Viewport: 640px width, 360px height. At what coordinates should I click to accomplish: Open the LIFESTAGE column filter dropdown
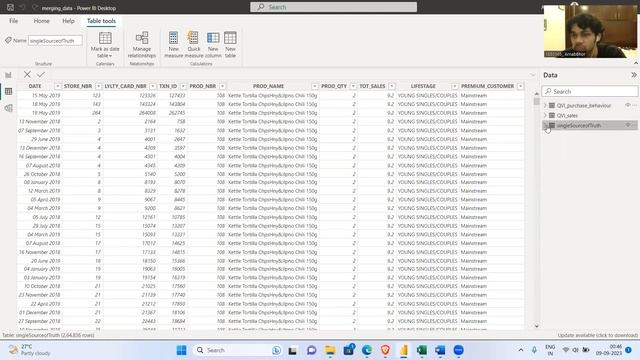click(455, 86)
